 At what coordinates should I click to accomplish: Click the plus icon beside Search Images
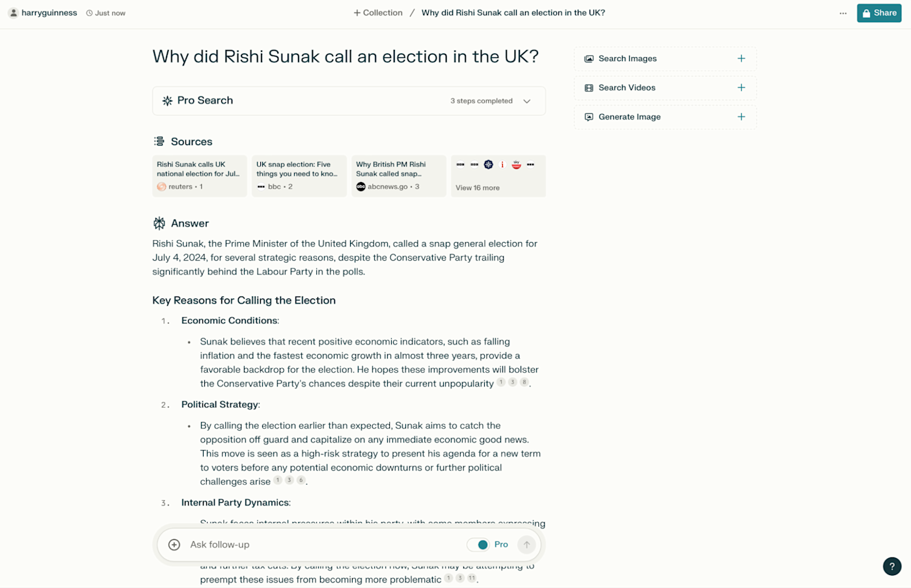pyautogui.click(x=741, y=59)
